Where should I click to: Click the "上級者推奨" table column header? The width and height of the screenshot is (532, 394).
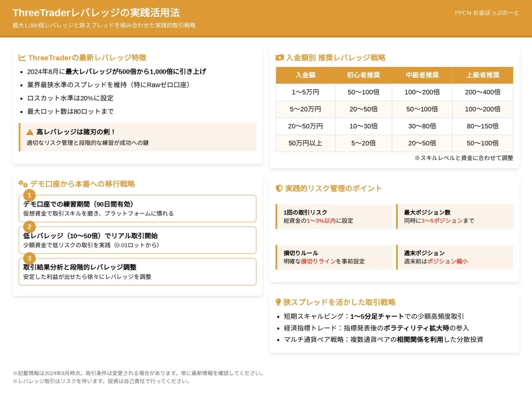coord(483,75)
